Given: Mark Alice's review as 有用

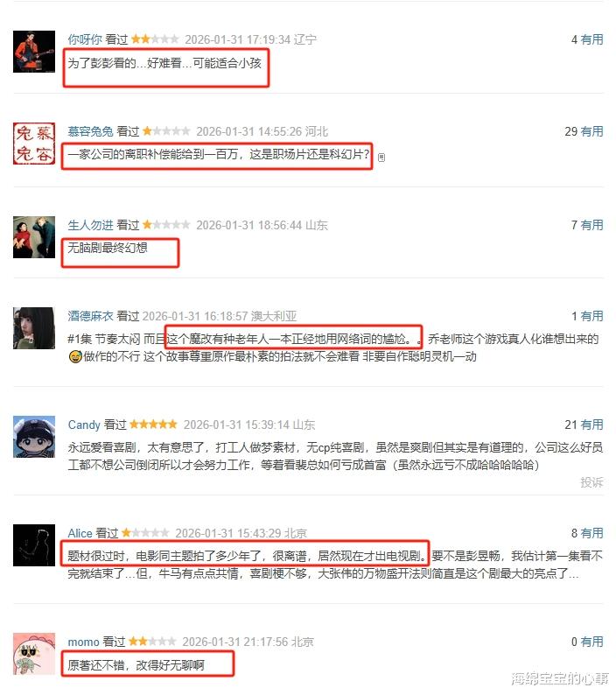Looking at the screenshot, I should point(591,533).
